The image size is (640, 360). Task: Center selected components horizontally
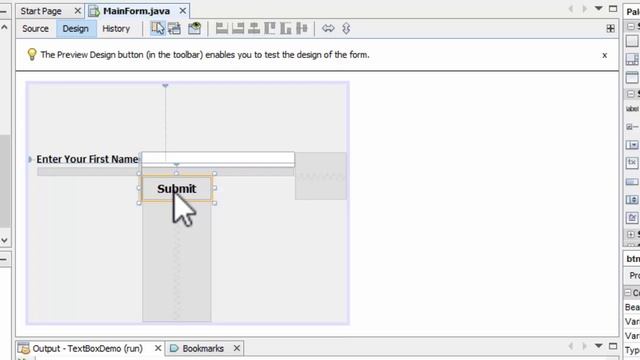coord(254,28)
